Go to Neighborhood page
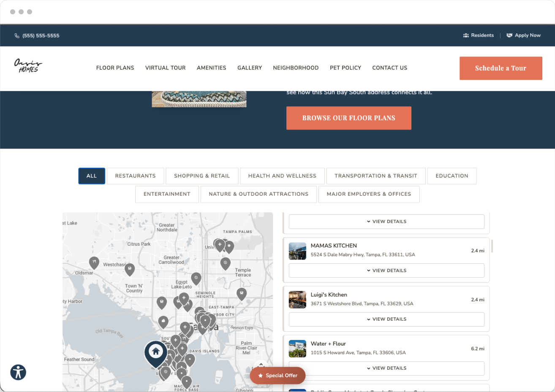This screenshot has height=392, width=555. (296, 68)
